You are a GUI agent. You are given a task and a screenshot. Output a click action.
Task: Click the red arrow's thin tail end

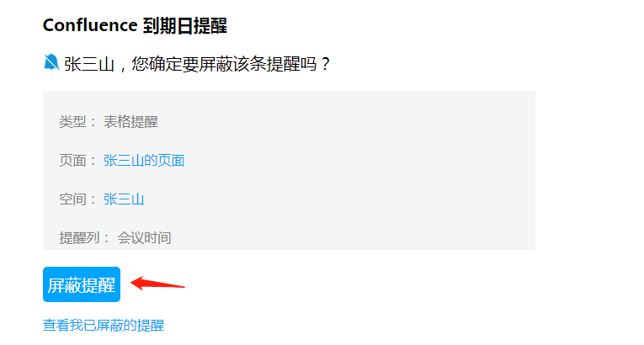point(181,286)
